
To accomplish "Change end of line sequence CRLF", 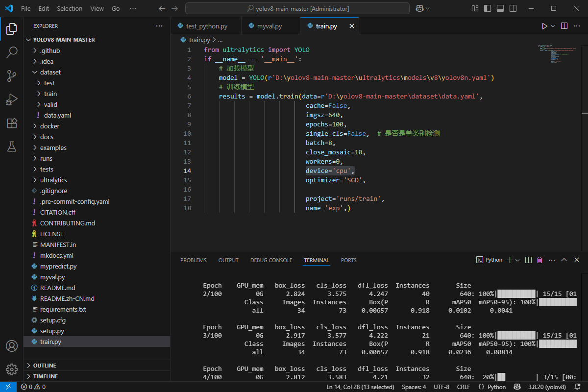I will pos(464,387).
